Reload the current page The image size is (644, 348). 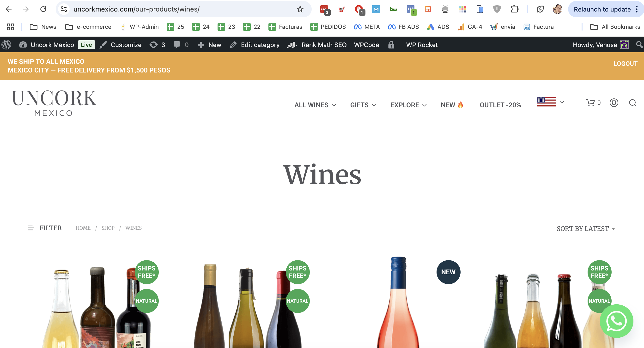click(43, 9)
